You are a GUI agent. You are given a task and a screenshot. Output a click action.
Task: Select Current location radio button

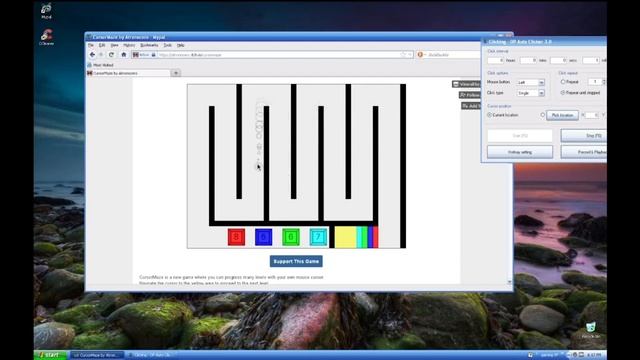pyautogui.click(x=489, y=115)
